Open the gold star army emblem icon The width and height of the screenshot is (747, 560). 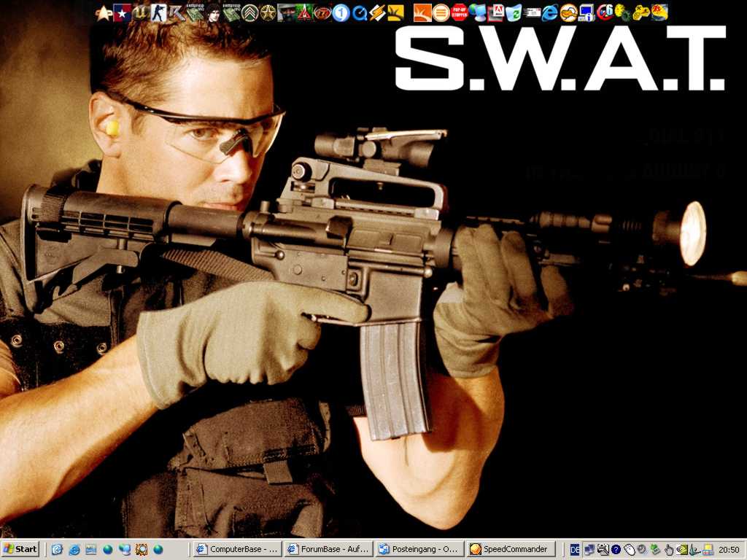point(268,13)
